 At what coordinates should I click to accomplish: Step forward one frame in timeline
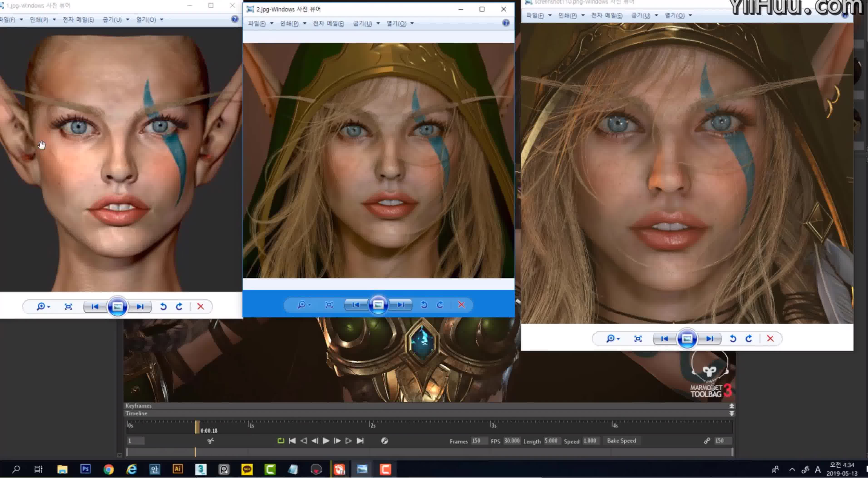click(337, 441)
